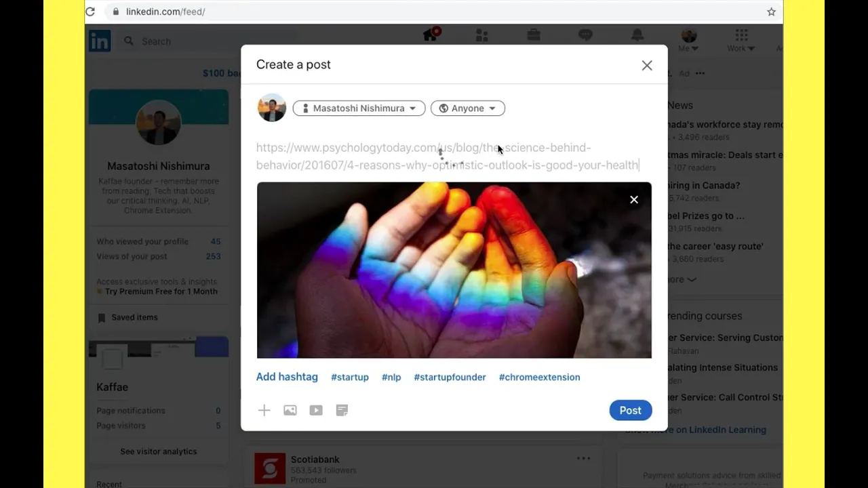The image size is (868, 488).
Task: Open Masatoshi Nishimura profile name in sidebar
Action: point(159,166)
